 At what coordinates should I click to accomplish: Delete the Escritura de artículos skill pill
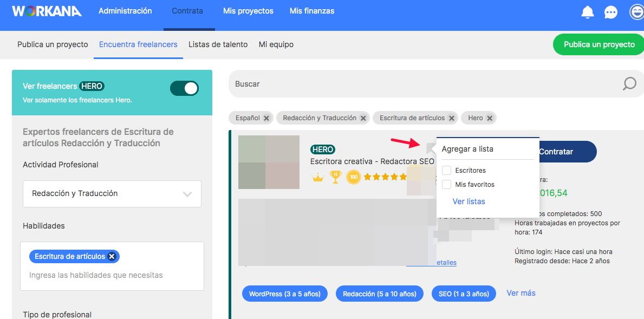click(112, 257)
